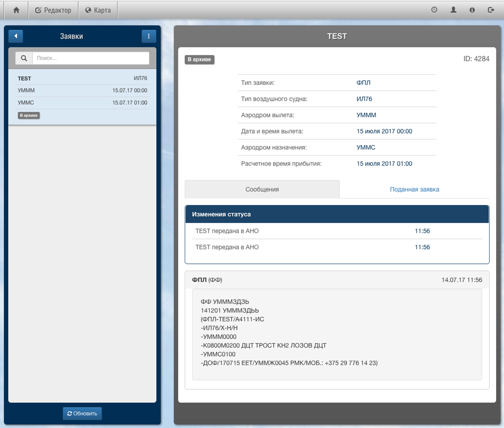Click the logout icon
The width and height of the screenshot is (504, 428).
click(491, 10)
